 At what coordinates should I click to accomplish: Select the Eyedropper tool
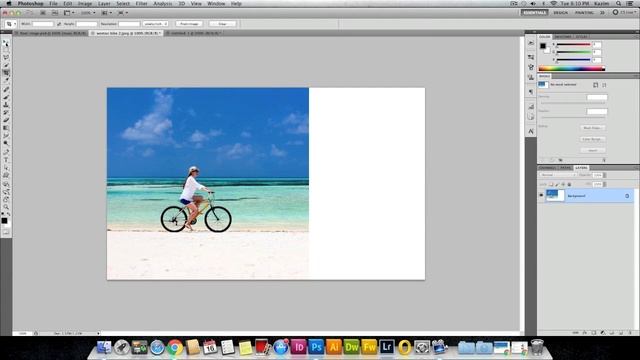click(6, 81)
